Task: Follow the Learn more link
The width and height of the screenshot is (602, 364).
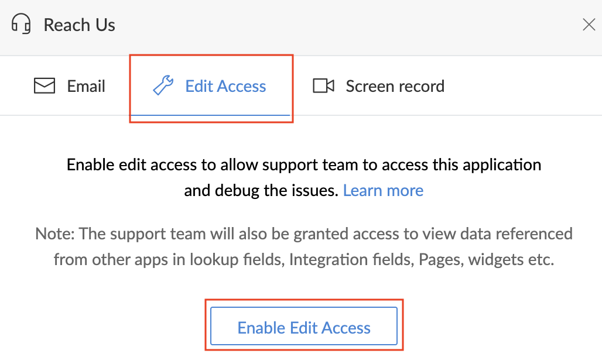Action: (383, 190)
